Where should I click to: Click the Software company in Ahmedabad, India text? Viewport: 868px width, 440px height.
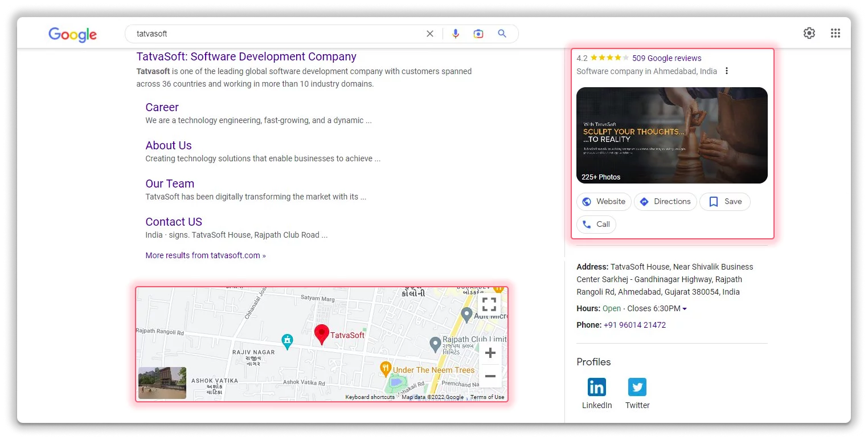(646, 71)
